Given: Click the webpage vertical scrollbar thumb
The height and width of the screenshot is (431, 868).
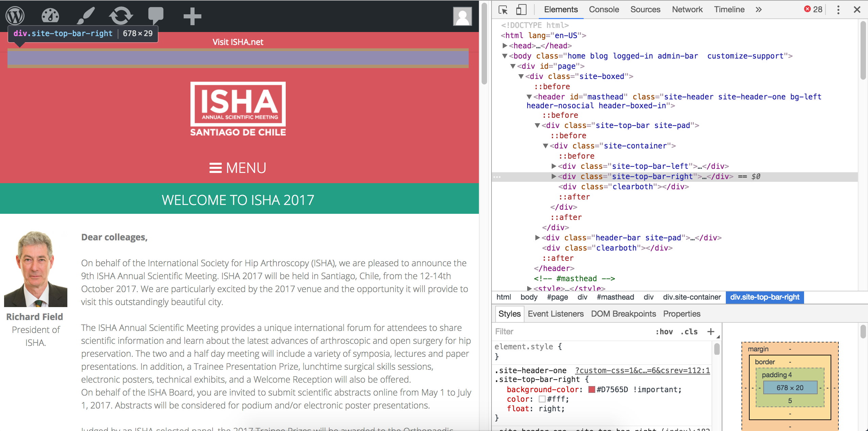Looking at the screenshot, I should pos(484,44).
